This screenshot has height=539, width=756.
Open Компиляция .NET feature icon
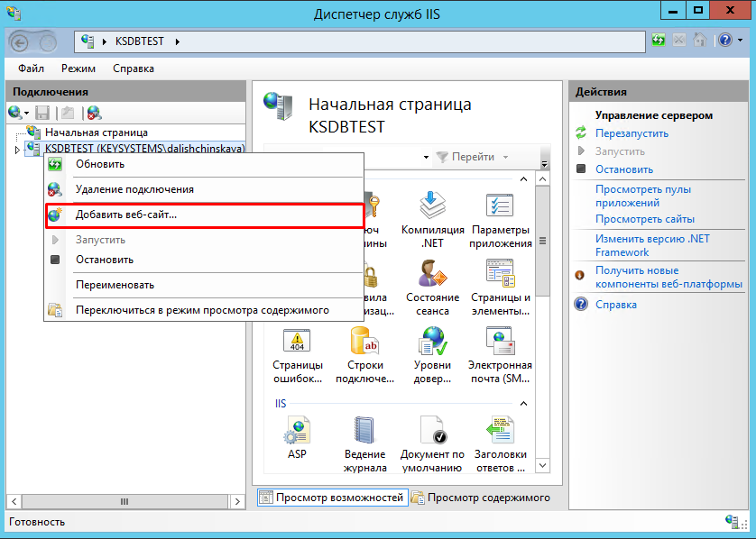coord(432,219)
